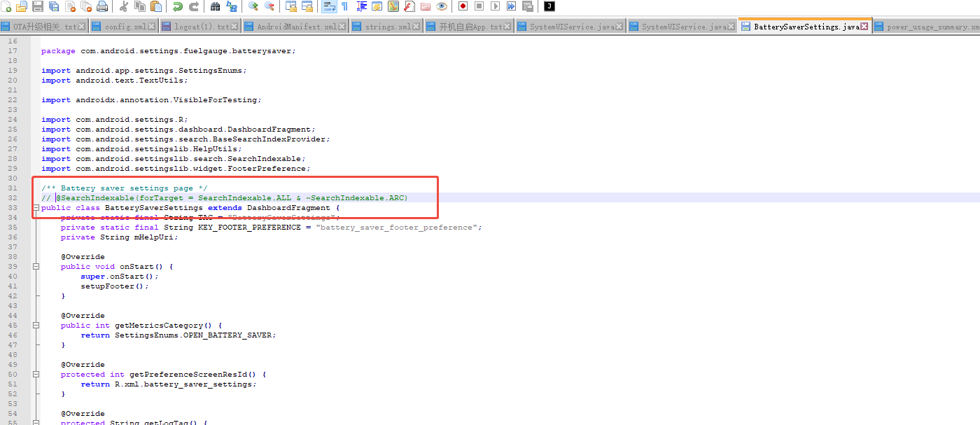This screenshot has height=425, width=980.
Task: Zoom in using magnifier plus icon
Action: pos(253,6)
